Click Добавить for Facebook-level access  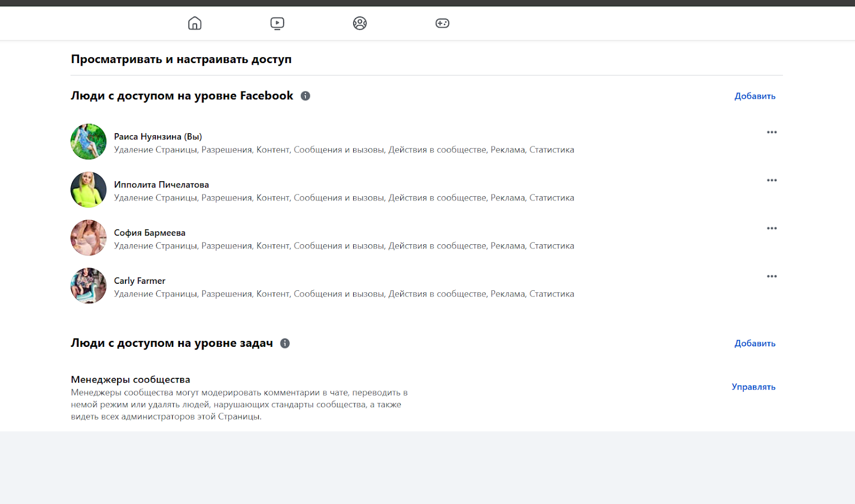(755, 96)
